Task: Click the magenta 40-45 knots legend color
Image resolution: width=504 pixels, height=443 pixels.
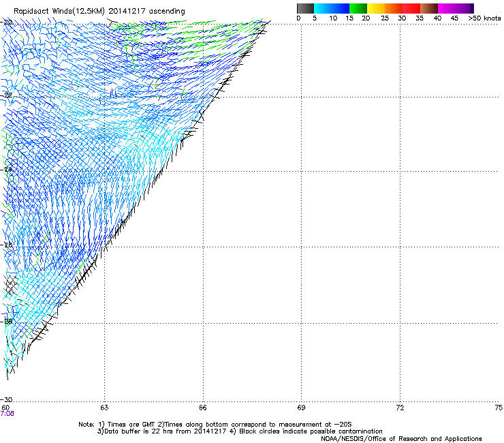Action: click(447, 8)
